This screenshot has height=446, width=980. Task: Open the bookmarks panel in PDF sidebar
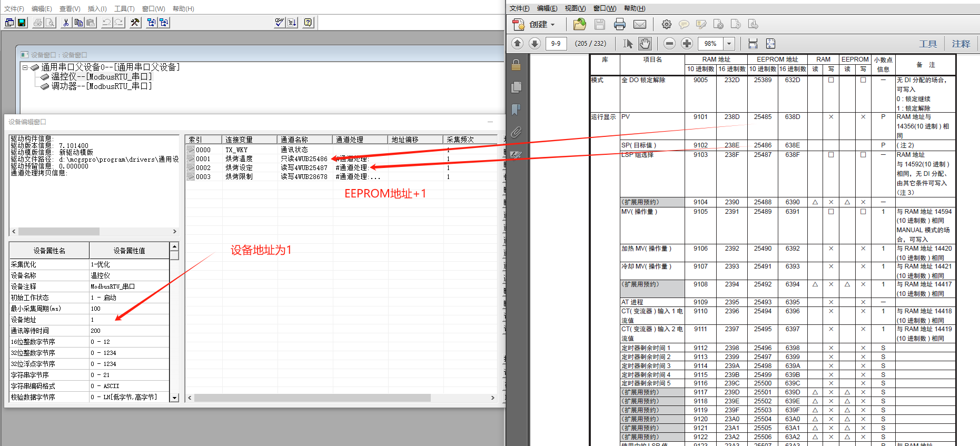[x=516, y=109]
